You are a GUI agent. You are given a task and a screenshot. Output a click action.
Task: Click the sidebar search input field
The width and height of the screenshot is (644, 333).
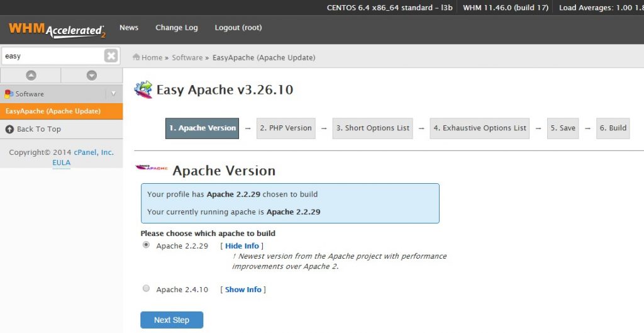pos(52,56)
